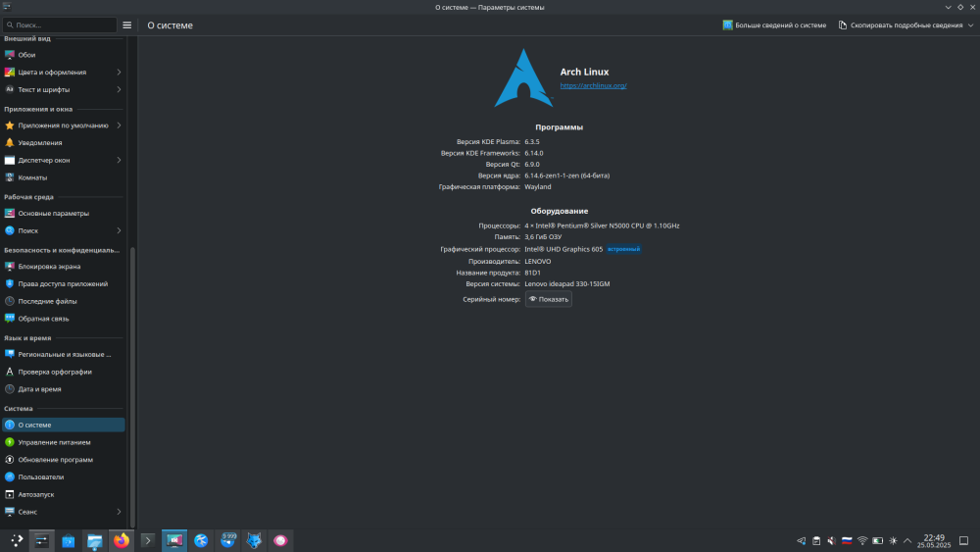Click the Arch Linux heading text
980x552 pixels.
pos(584,72)
